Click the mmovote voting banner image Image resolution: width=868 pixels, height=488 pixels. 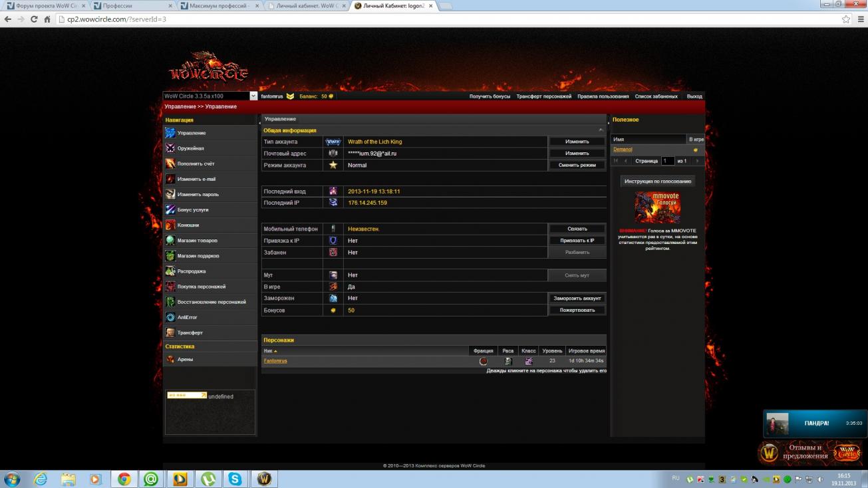click(x=657, y=207)
